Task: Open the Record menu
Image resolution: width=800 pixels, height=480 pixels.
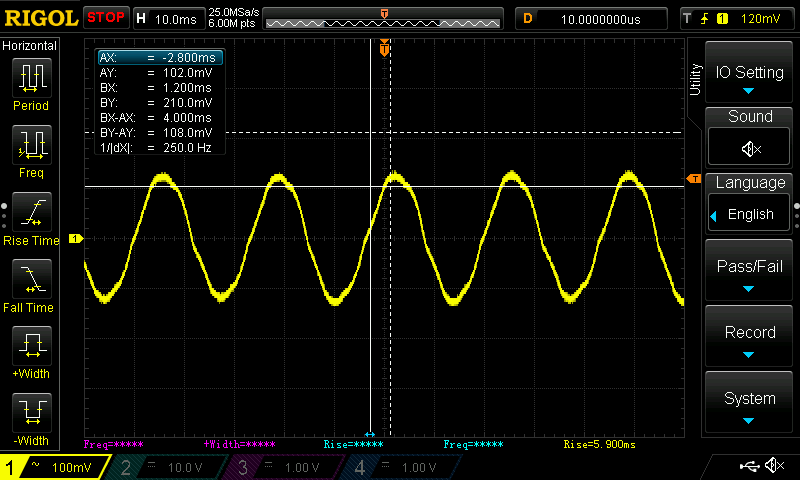Action: coord(749,339)
